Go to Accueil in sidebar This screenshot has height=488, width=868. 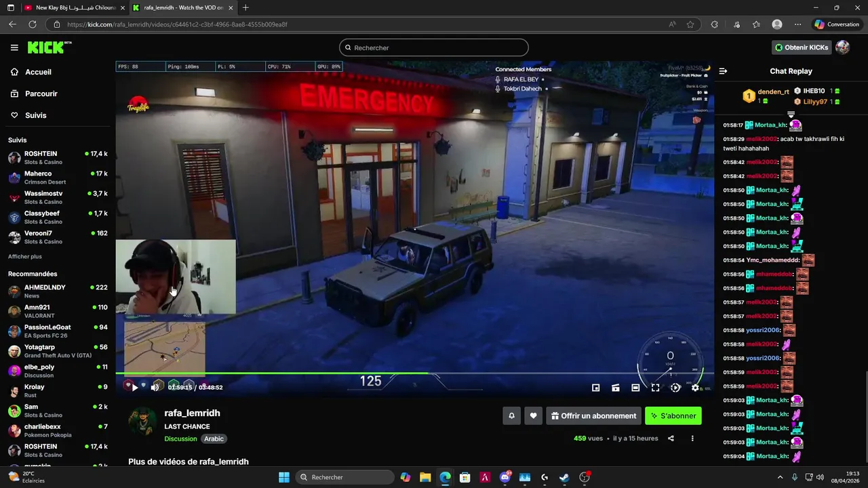(x=38, y=72)
